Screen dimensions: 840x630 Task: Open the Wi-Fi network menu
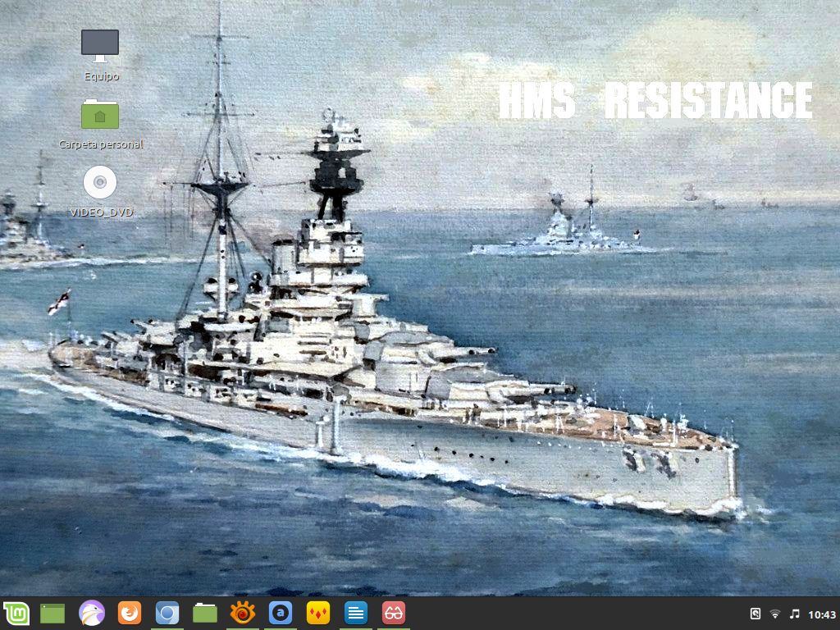pyautogui.click(x=774, y=614)
